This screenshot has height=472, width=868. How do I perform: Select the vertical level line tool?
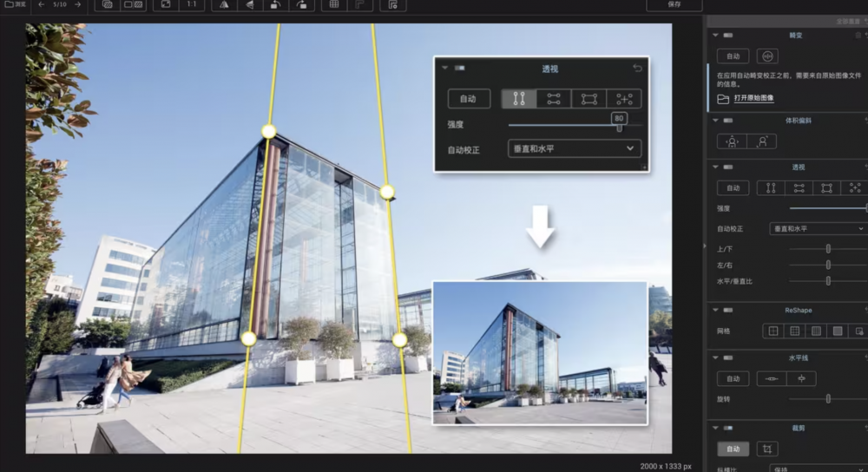[x=801, y=378]
